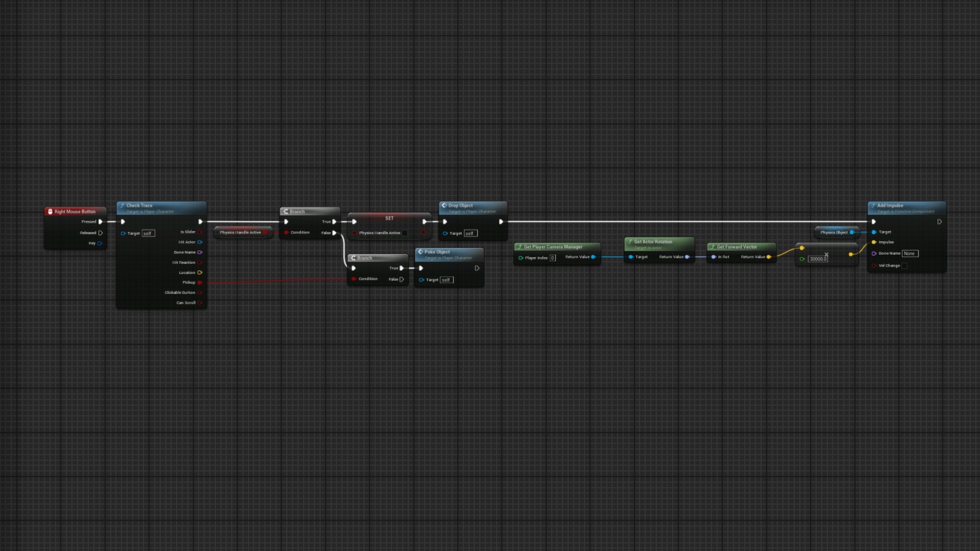The image size is (980, 551).
Task: Click the Vel Change input pin
Action: tap(874, 266)
